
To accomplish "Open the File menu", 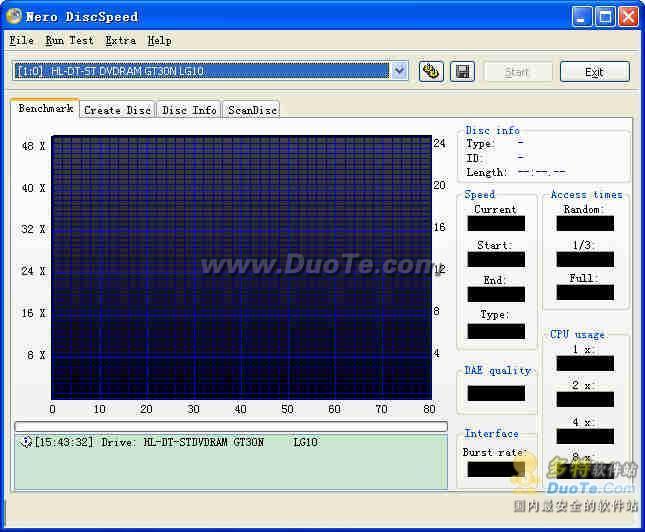I will (x=21, y=41).
